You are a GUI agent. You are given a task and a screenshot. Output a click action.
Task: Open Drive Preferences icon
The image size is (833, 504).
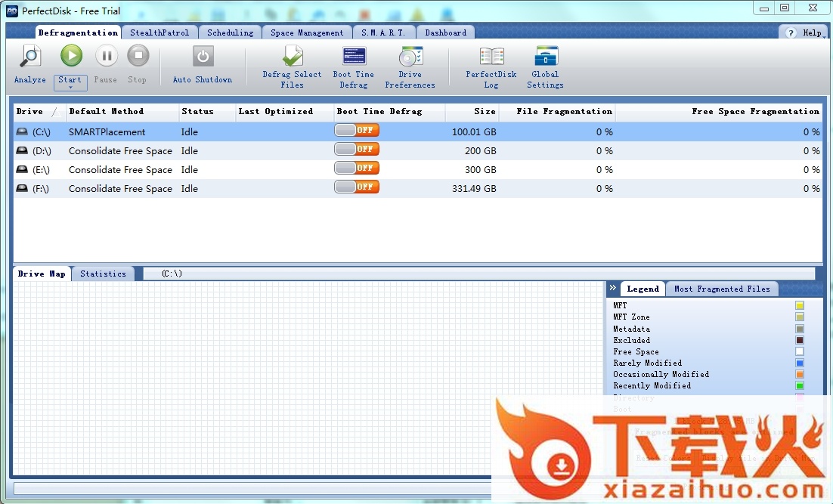[x=410, y=57]
